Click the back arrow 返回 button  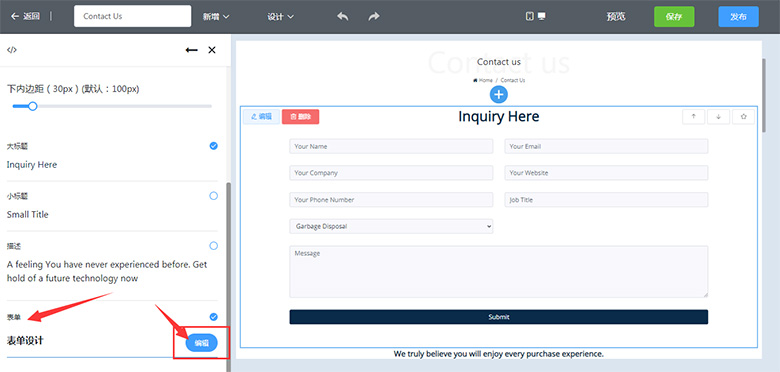tap(25, 16)
